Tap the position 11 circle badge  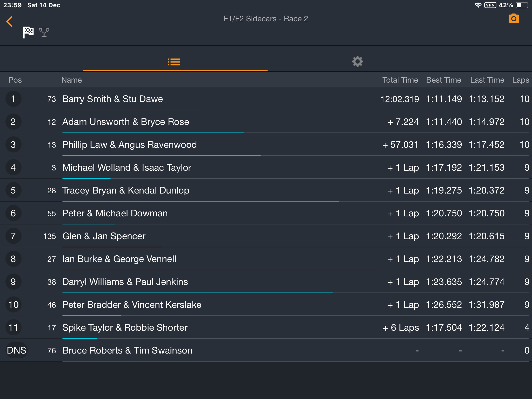click(x=13, y=328)
